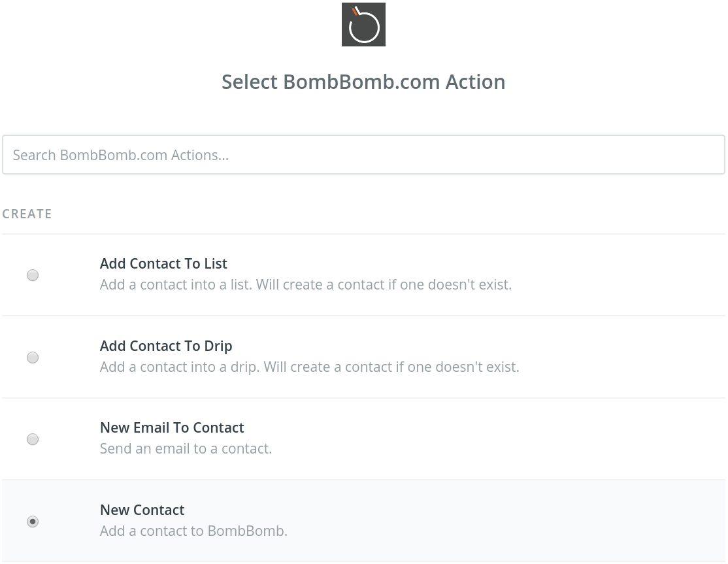Click the "Add a contact into a drip" description
Image resolution: width=728 pixels, height=564 pixels.
point(309,367)
